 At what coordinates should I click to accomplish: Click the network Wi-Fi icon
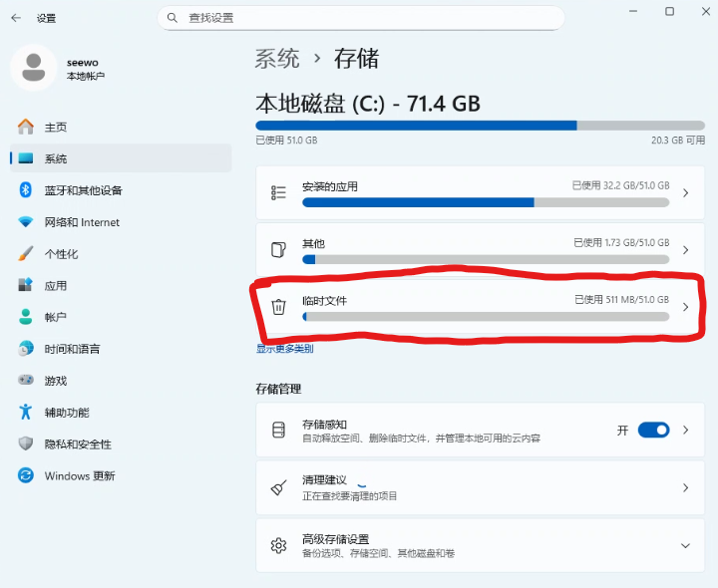point(26,222)
